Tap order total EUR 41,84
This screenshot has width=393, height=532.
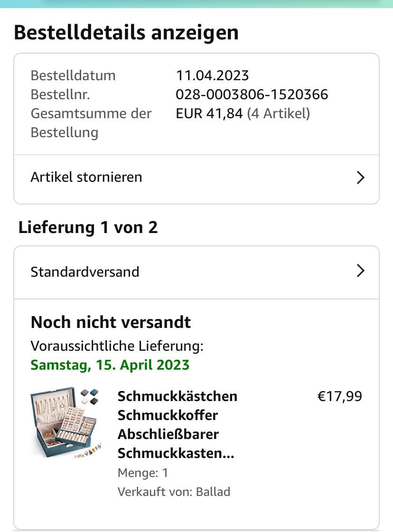209,113
